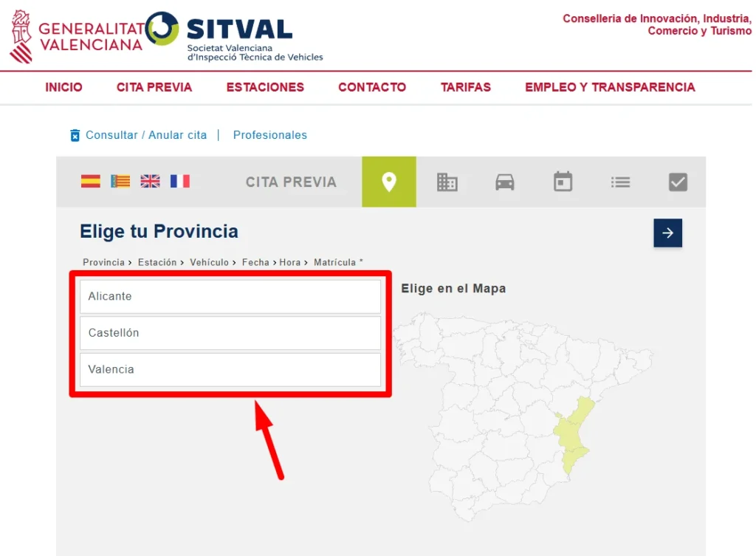This screenshot has height=556, width=756.
Task: Click the car vehicle step icon
Action: point(505,182)
